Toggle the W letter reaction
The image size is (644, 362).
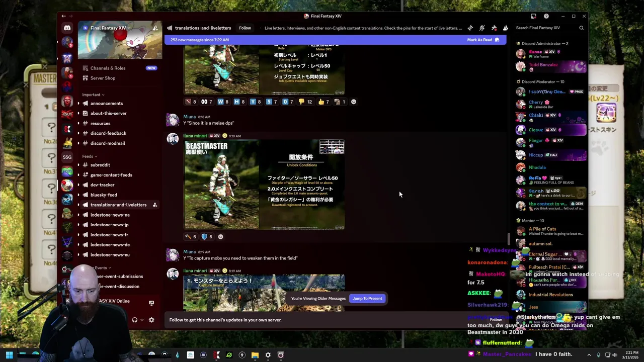224,102
